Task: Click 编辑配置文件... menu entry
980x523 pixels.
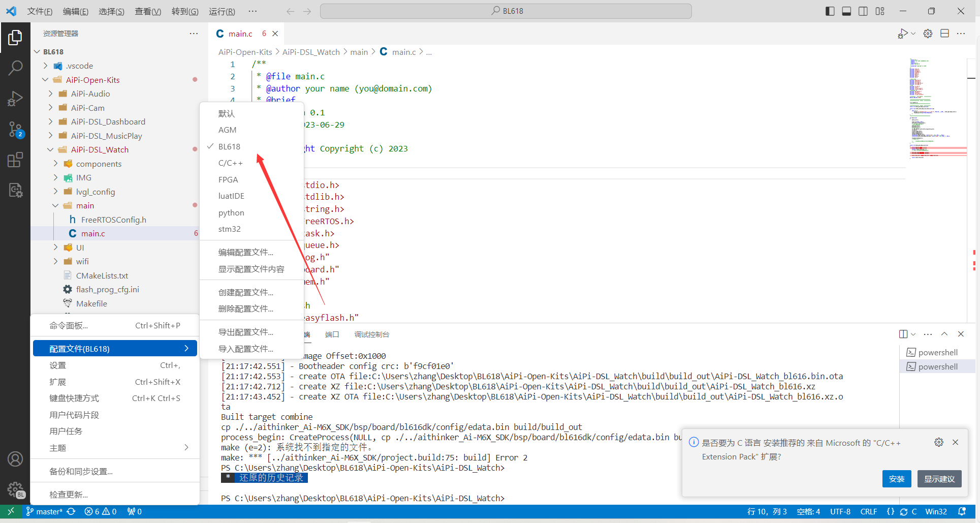Action: point(252,252)
